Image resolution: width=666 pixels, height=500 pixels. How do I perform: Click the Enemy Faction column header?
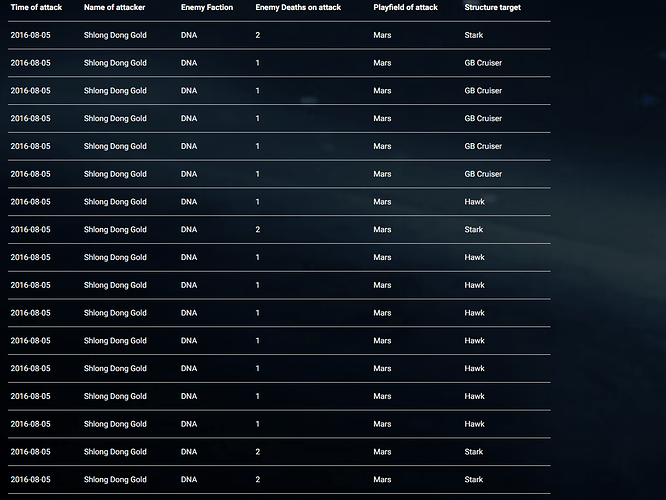coord(207,7)
